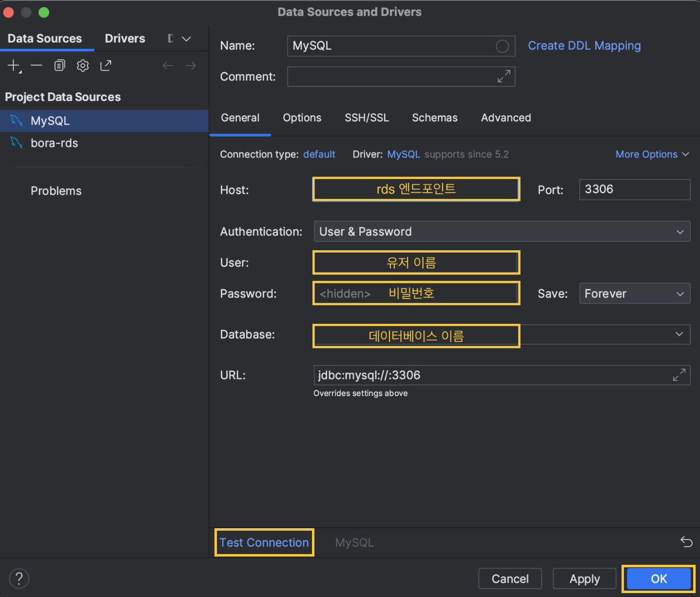Screen dimensions: 700x597
Task: Click the Apply button
Action: 584,579
